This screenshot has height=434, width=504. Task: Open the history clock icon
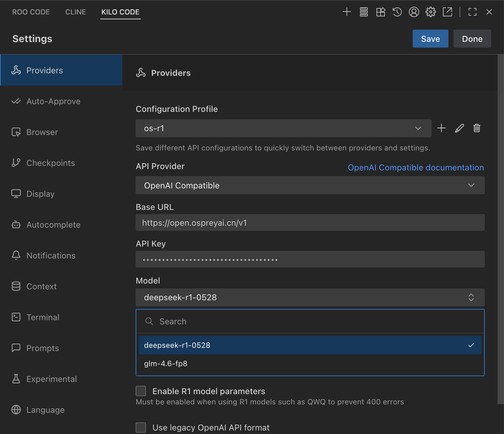coord(397,12)
